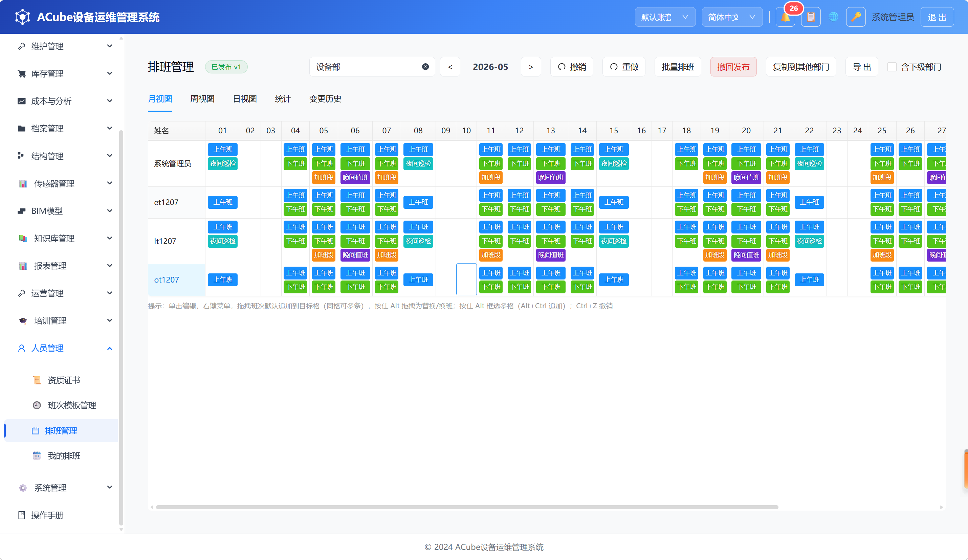
Task: Open 操作手册 in the sidebar
Action: click(x=47, y=515)
